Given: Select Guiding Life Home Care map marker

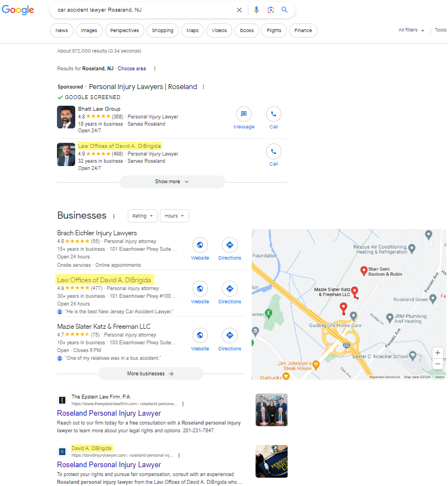Looking at the screenshot, I should click(x=353, y=316).
